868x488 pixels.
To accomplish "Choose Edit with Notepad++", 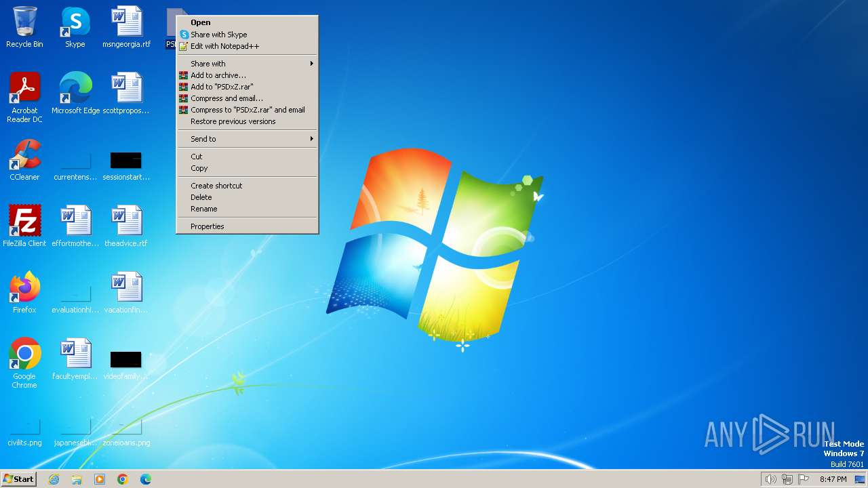I will coord(248,46).
